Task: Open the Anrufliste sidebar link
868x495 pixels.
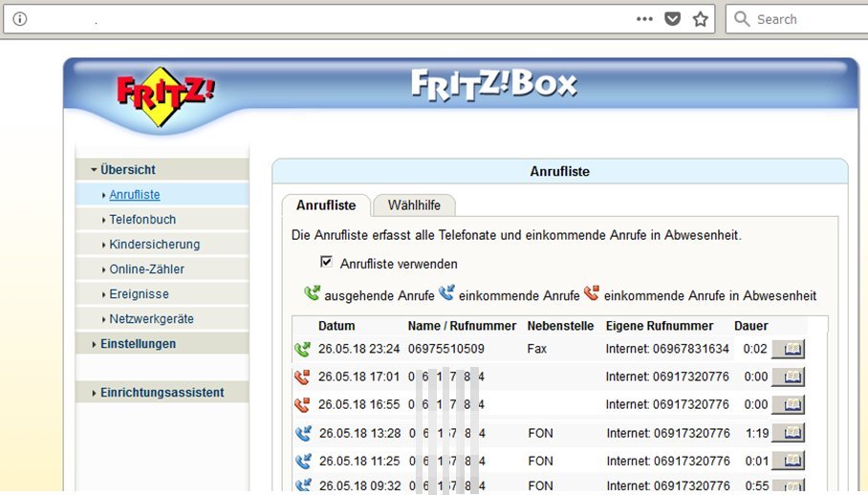Action: (135, 195)
